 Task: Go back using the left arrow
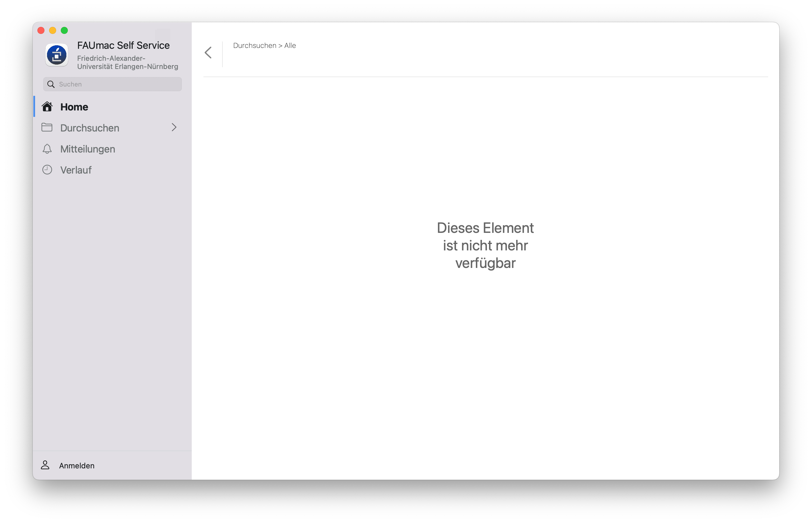pos(208,53)
